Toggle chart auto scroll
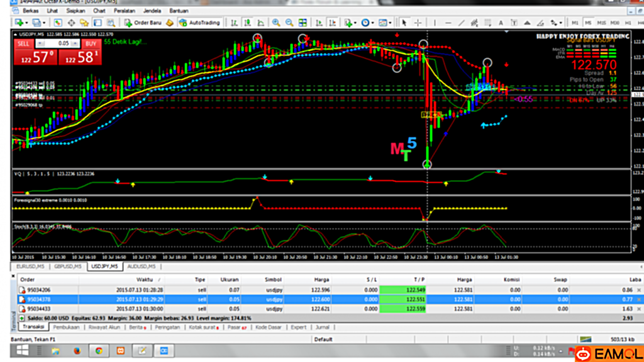The image size is (644, 362). click(x=319, y=23)
